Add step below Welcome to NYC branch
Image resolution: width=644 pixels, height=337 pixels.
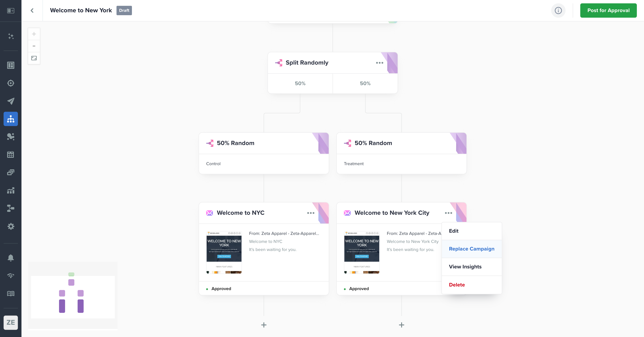(x=264, y=325)
